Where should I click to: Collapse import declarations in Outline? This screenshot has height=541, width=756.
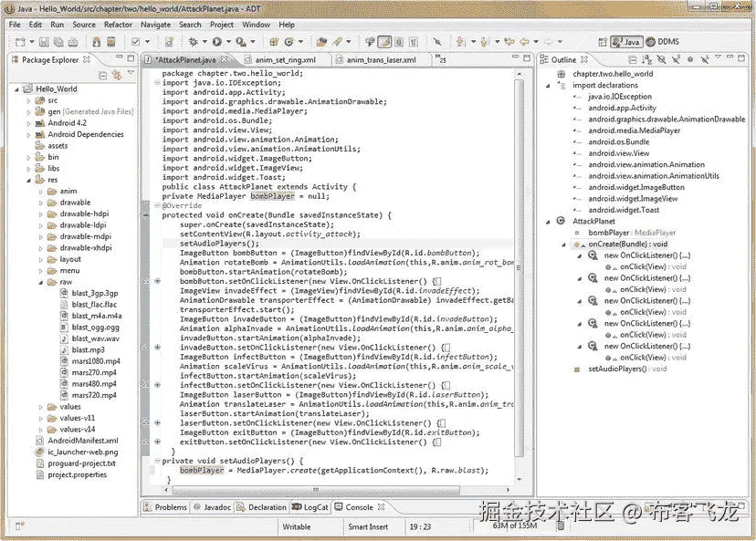(548, 85)
